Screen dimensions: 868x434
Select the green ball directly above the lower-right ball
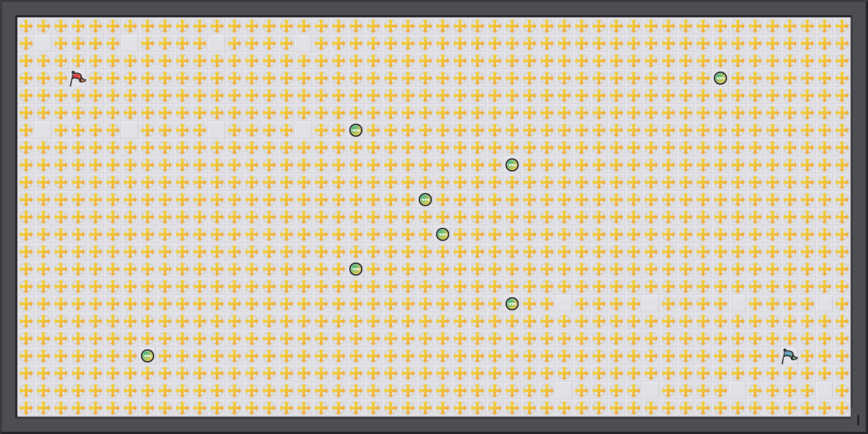[512, 165]
